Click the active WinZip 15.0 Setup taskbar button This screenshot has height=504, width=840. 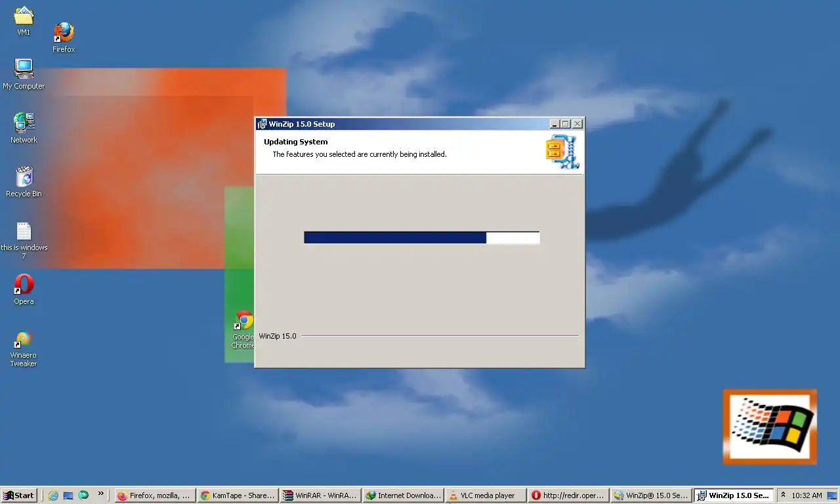point(734,495)
